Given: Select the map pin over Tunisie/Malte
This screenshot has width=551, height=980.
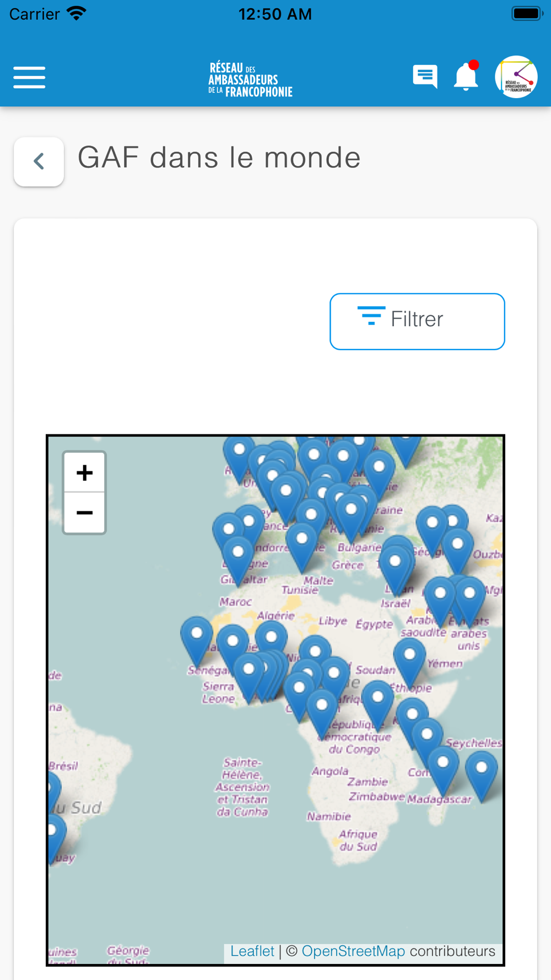Looking at the screenshot, I should pyautogui.click(x=301, y=547).
